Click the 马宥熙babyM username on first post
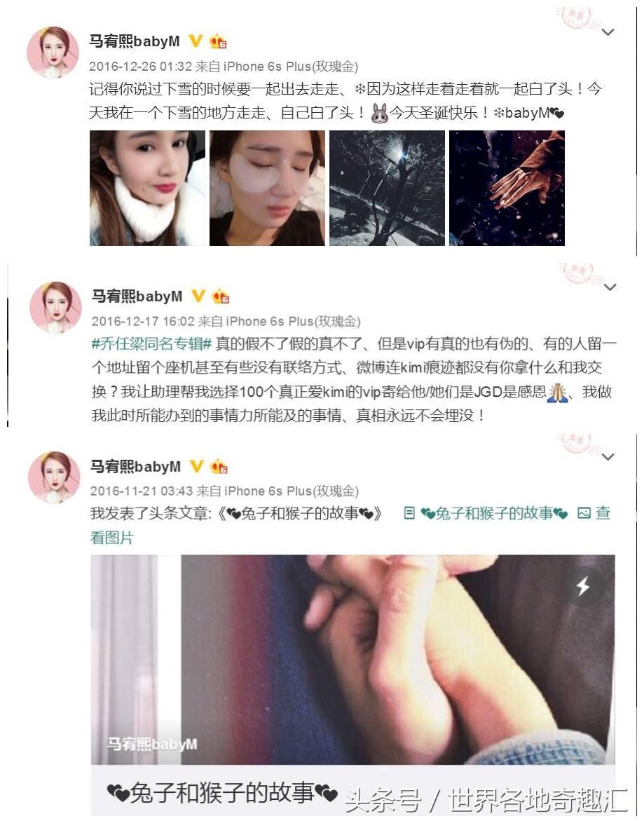Viewport: 644px width, 823px height. (x=135, y=41)
